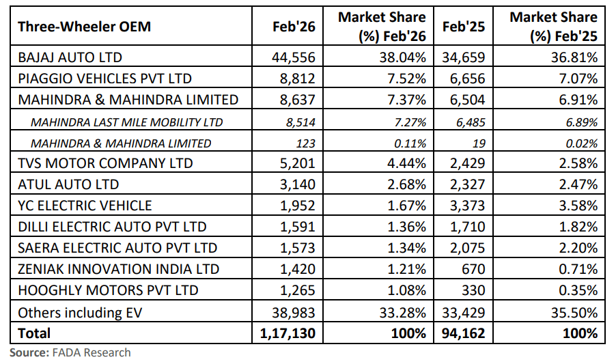Viewport: 616px width, 364px height.
Task: Select the YC ELECTRIC VEHICLE cell
Action: tap(85, 206)
